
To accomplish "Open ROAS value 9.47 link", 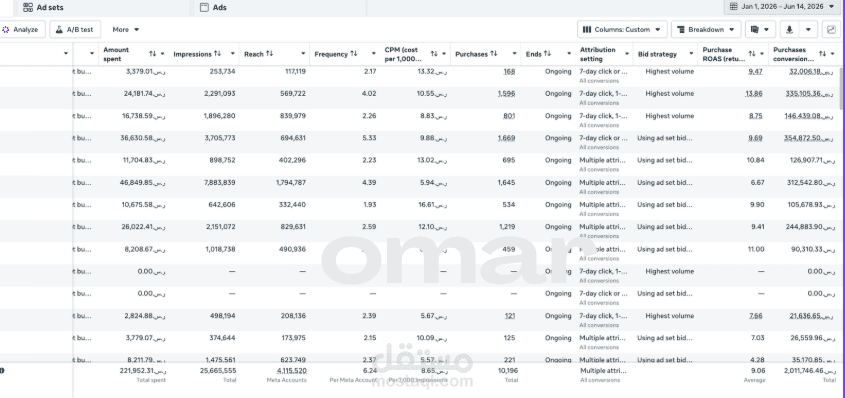I will point(756,72).
